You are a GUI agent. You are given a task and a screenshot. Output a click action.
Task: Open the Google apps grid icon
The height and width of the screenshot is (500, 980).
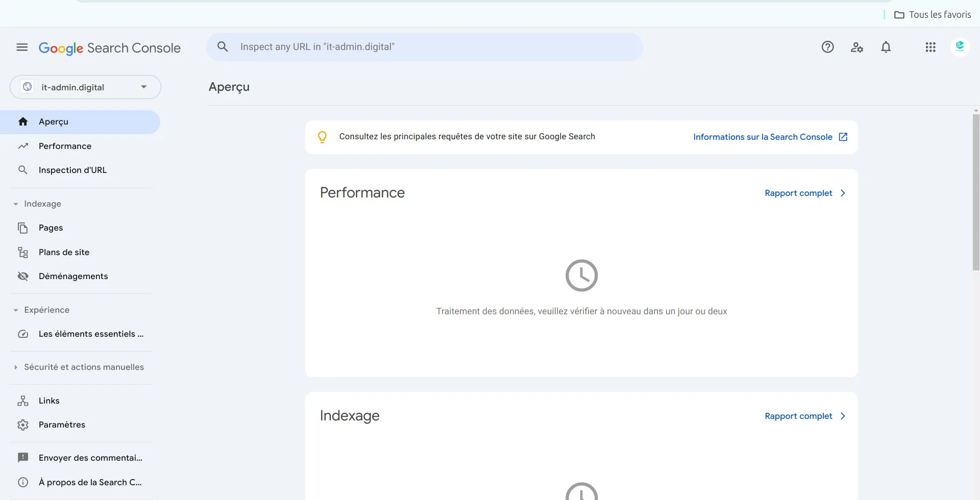930,47
